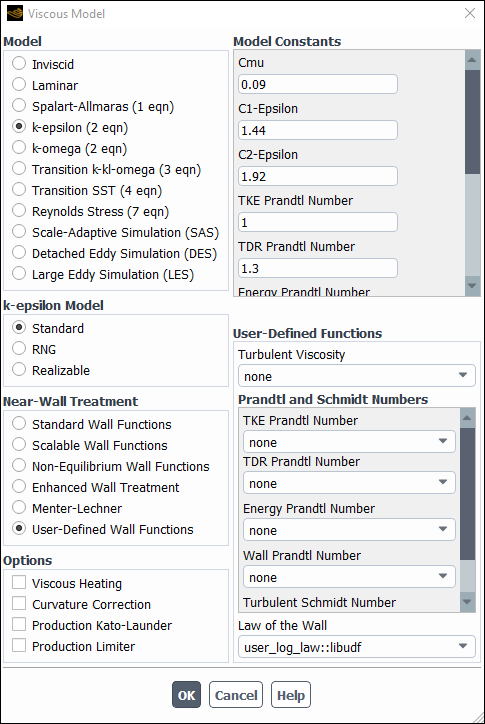Select Scalable Wall Functions
Image resolution: width=485 pixels, height=724 pixels.
[19, 445]
